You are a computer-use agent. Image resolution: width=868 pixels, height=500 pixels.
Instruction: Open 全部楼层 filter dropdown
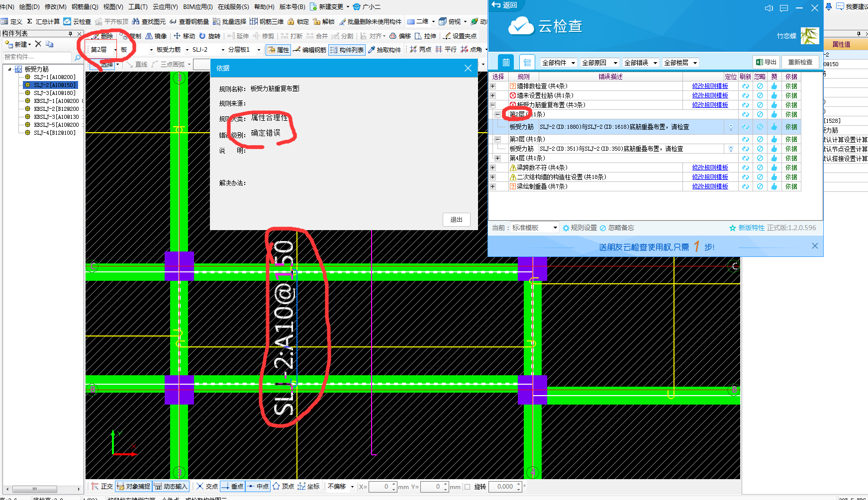pyautogui.click(x=680, y=63)
